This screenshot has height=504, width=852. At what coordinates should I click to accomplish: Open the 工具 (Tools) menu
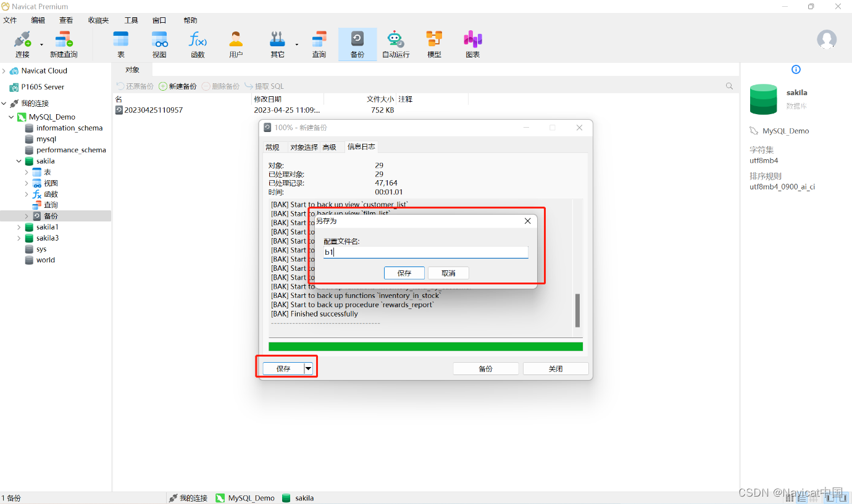(131, 20)
